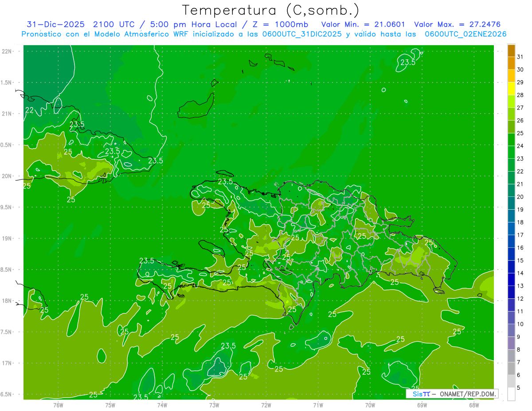
Task: Click the "73W" longitude axis label
Action: (214, 405)
